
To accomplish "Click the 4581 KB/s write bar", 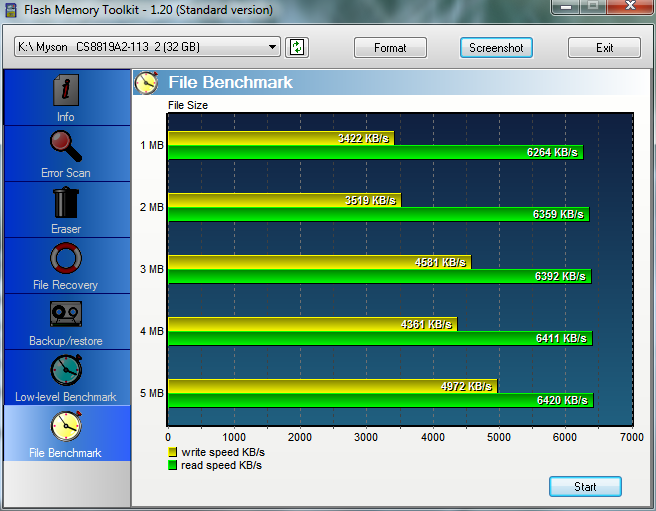I will tap(320, 262).
